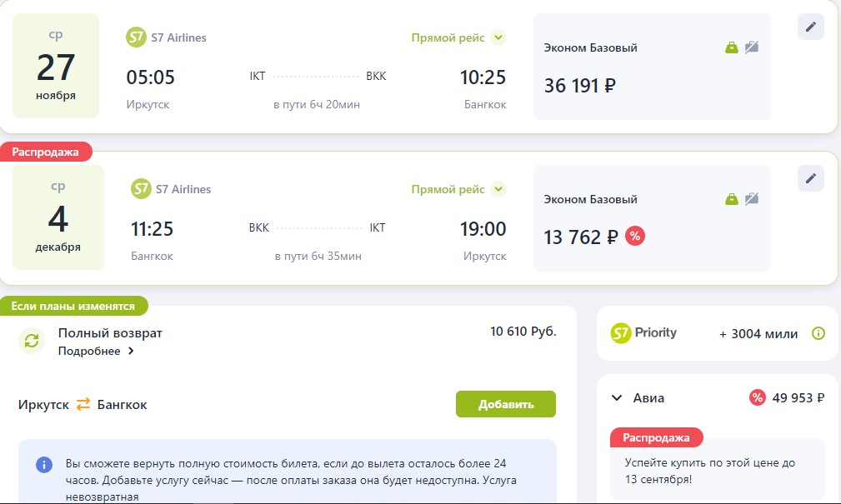Click the red percent badge next to 13 762 ₽

pyautogui.click(x=634, y=236)
